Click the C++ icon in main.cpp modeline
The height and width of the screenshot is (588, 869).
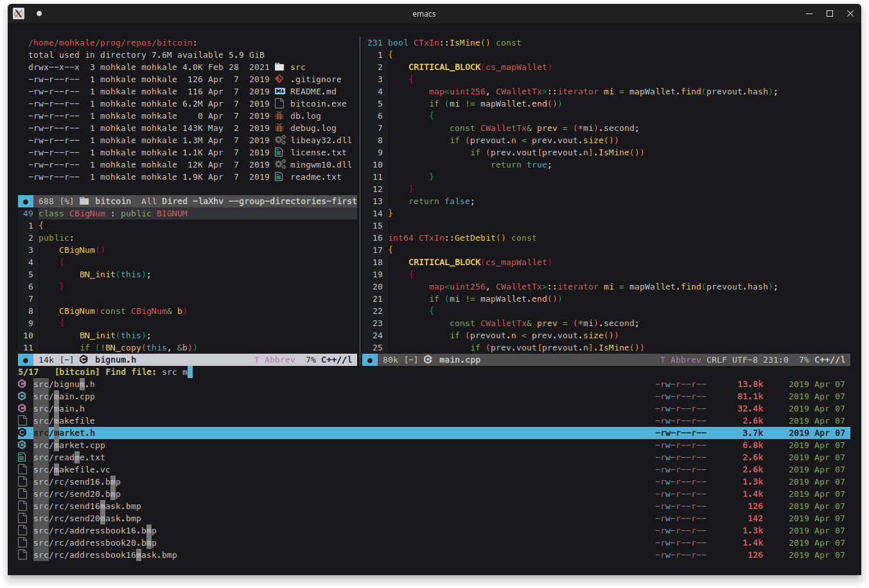[428, 359]
